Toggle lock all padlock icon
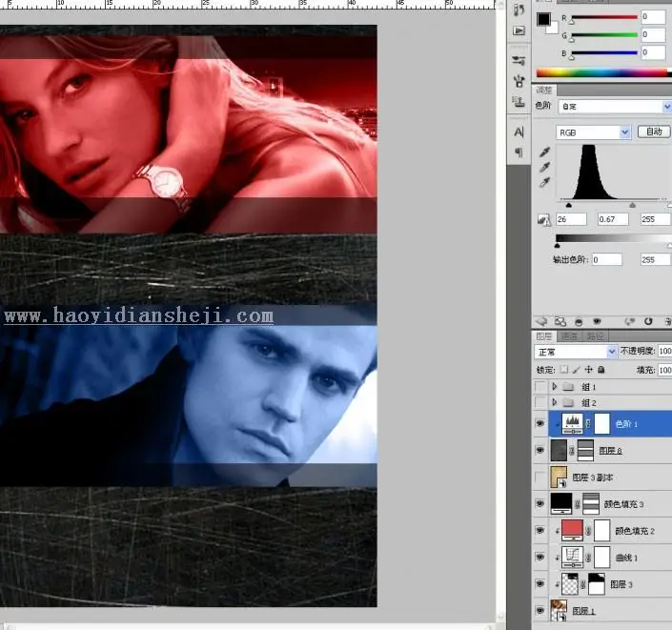The image size is (672, 630). pos(601,370)
